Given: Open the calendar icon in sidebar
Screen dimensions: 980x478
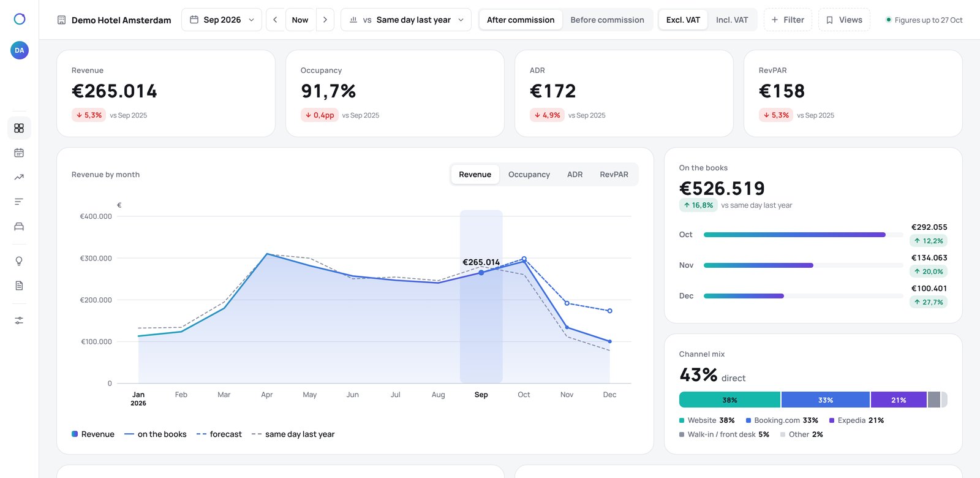Looking at the screenshot, I should 19,153.
